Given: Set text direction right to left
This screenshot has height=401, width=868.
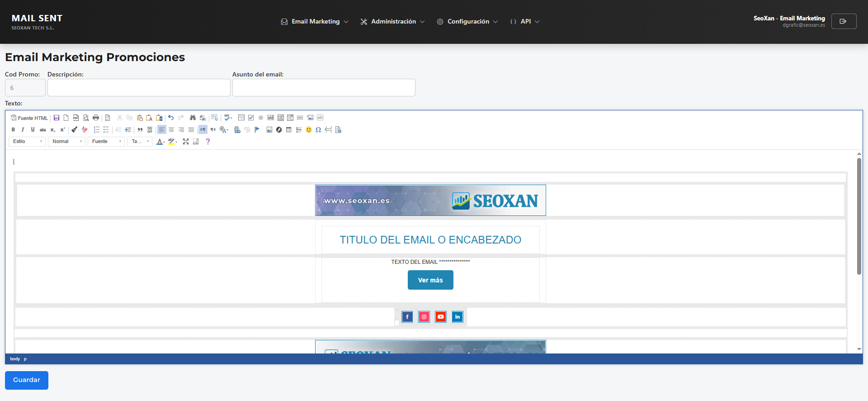Looking at the screenshot, I should coord(213,129).
